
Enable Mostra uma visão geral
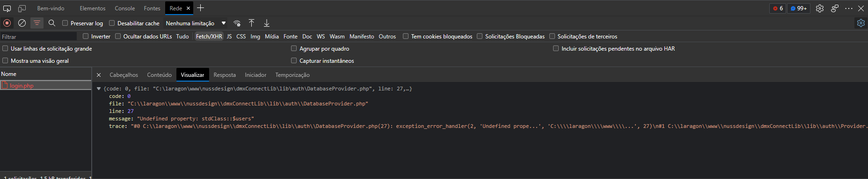[x=5, y=60]
